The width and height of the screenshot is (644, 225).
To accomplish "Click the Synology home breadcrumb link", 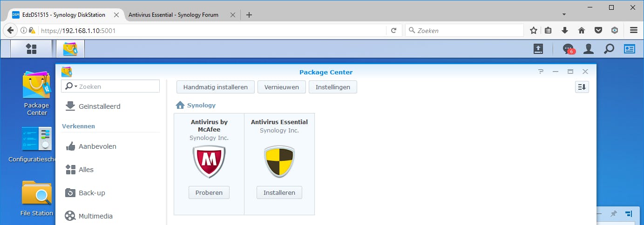I will 201,106.
